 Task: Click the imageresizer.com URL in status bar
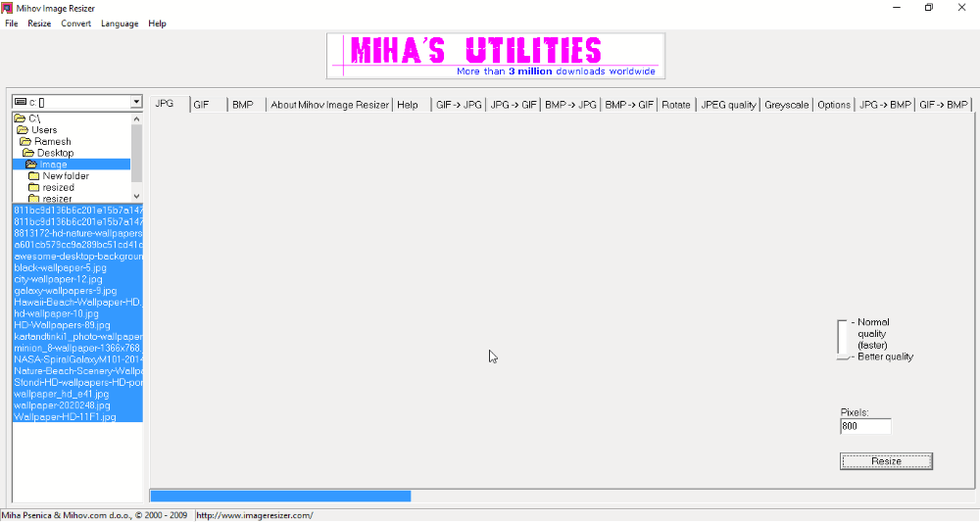click(x=255, y=515)
